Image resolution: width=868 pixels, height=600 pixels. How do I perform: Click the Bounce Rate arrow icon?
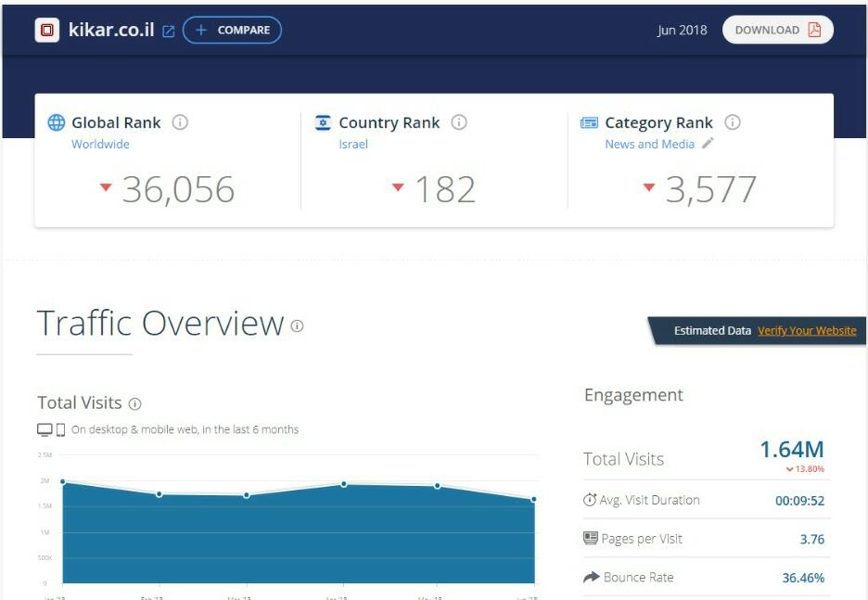point(591,577)
